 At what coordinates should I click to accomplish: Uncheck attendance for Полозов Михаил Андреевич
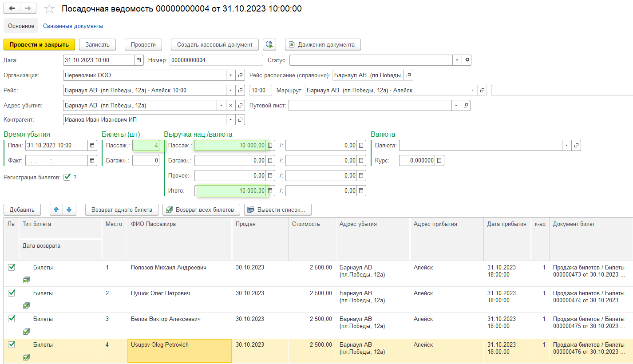12,267
